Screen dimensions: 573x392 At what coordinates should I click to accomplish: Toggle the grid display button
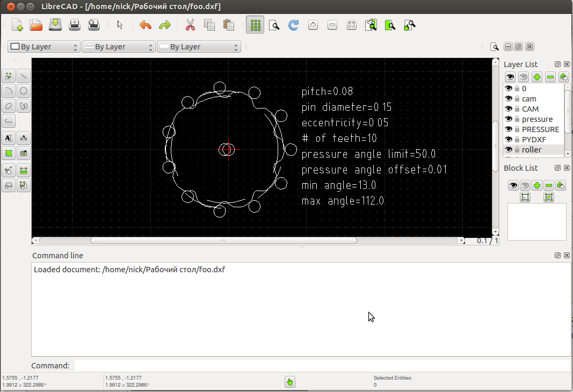(x=255, y=25)
